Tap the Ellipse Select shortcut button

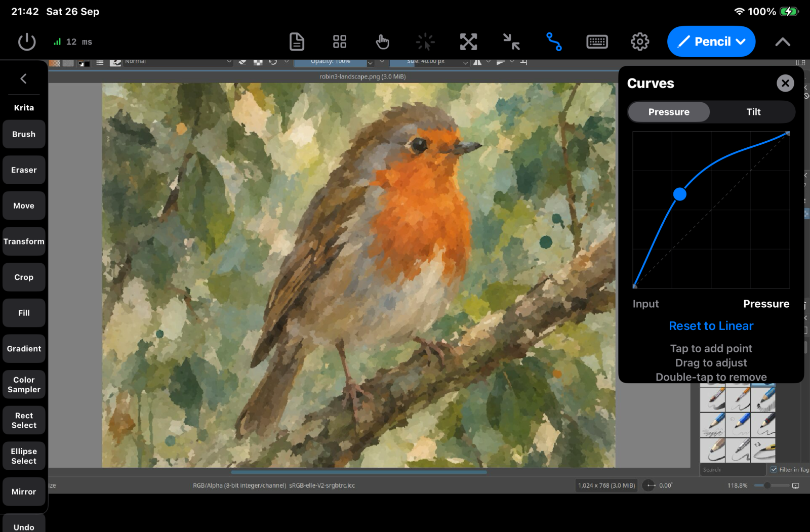pyautogui.click(x=24, y=456)
